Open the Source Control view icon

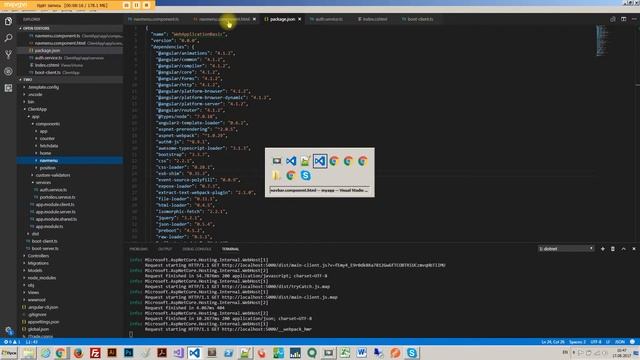point(8,55)
